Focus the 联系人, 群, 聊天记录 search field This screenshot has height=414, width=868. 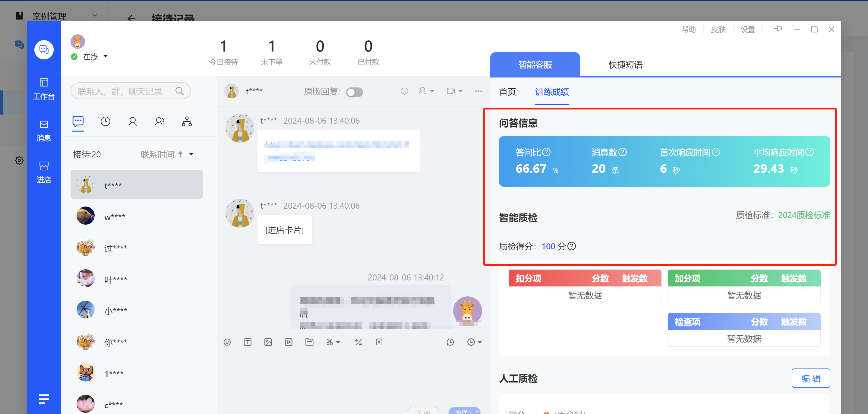(x=131, y=91)
